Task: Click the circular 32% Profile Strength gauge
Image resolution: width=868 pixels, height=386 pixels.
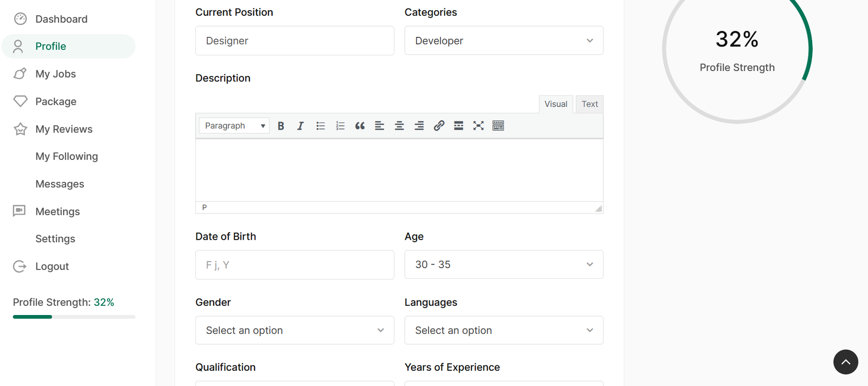Action: [x=737, y=49]
